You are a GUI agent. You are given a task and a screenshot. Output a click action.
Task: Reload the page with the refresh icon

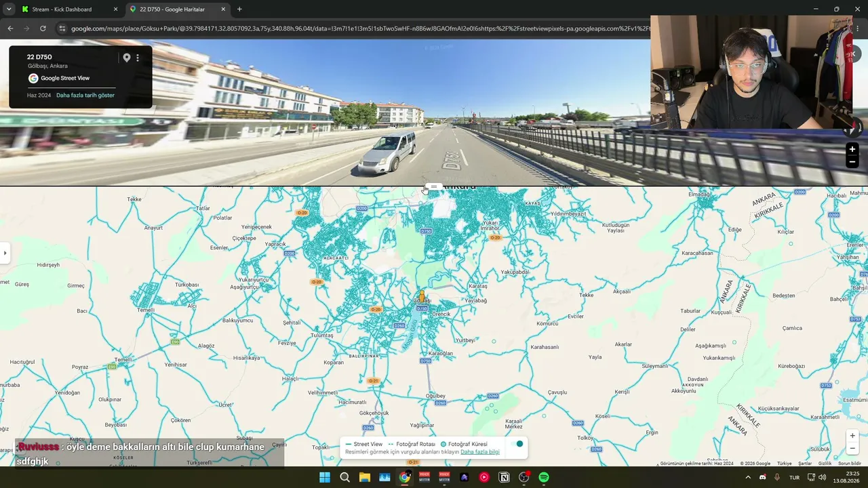[43, 28]
